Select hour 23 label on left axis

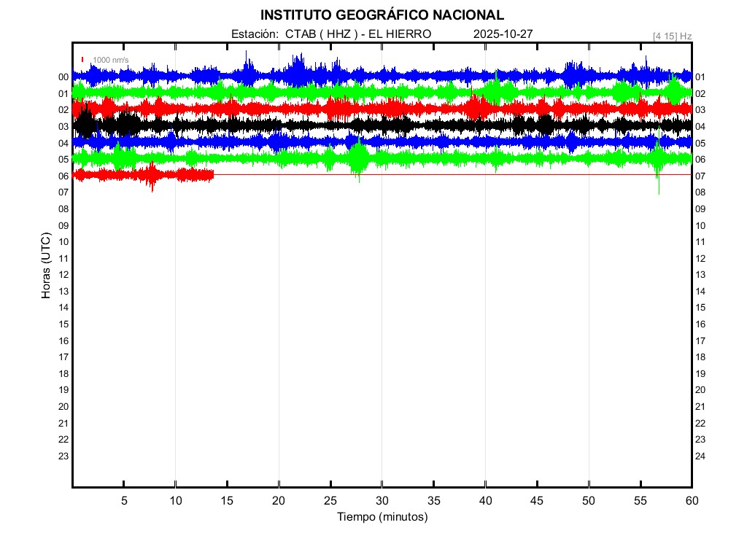tap(63, 456)
